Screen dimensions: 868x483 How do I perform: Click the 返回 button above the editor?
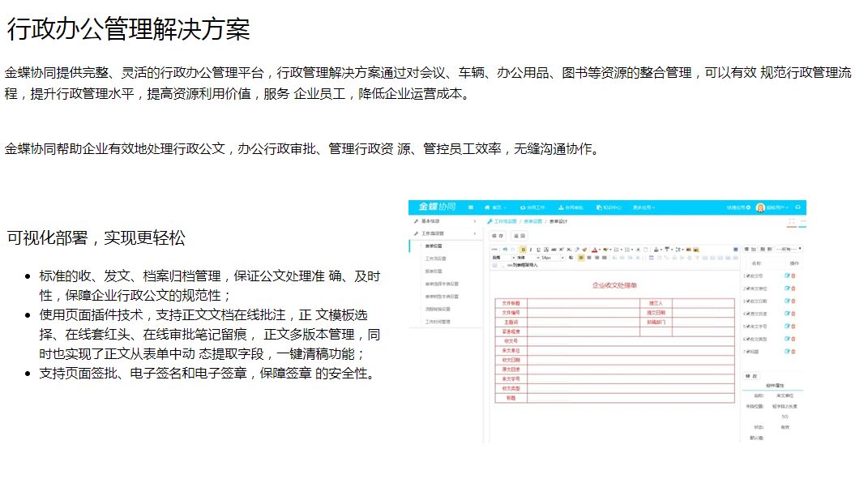[518, 236]
